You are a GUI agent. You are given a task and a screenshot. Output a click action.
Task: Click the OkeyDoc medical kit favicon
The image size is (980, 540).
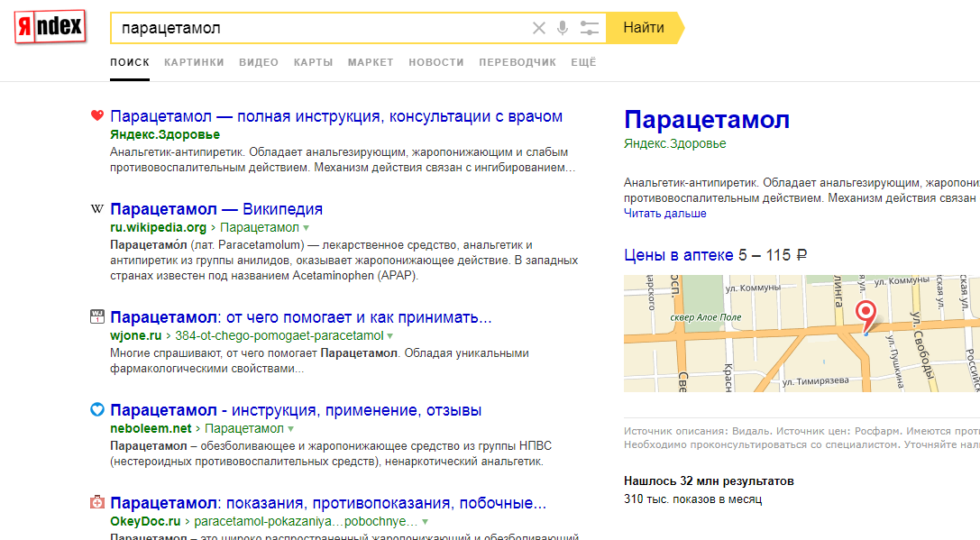(x=97, y=503)
